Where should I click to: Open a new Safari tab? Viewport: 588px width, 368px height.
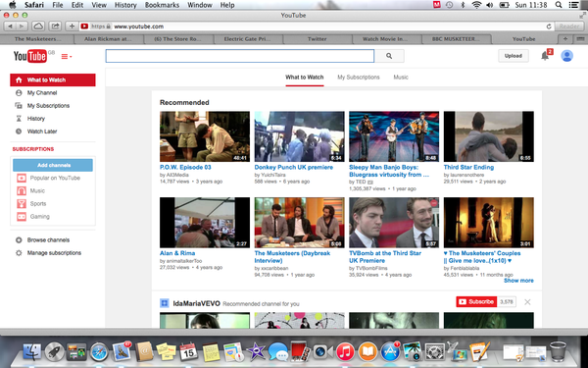(x=565, y=39)
